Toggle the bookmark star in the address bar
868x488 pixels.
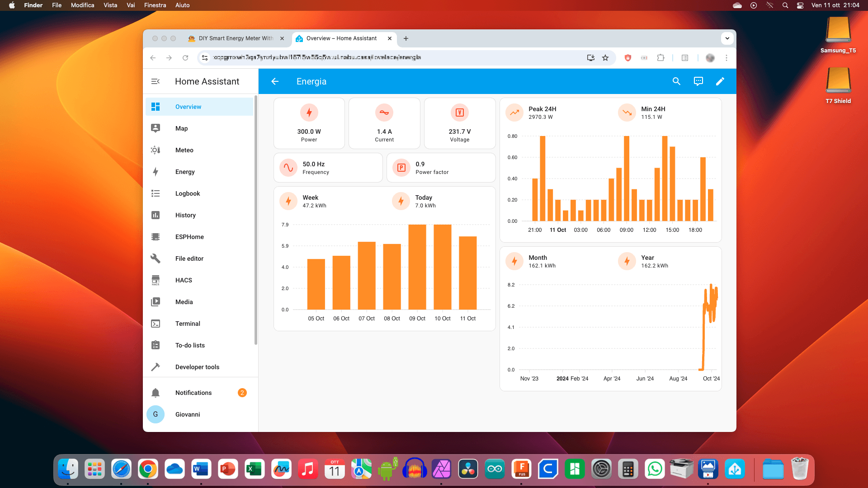[x=606, y=58]
